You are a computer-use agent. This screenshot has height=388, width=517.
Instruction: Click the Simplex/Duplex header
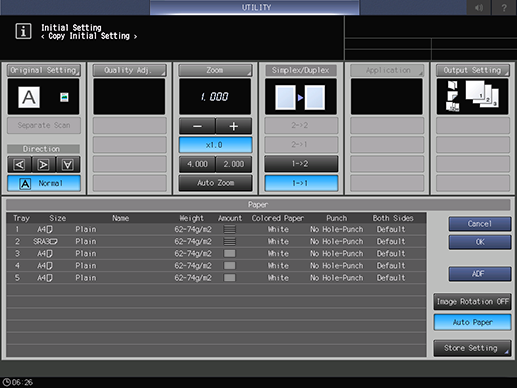tap(301, 70)
